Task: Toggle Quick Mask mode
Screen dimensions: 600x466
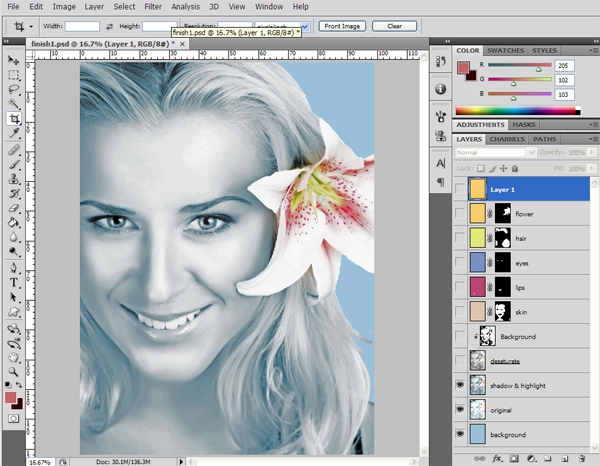Action: (13, 418)
